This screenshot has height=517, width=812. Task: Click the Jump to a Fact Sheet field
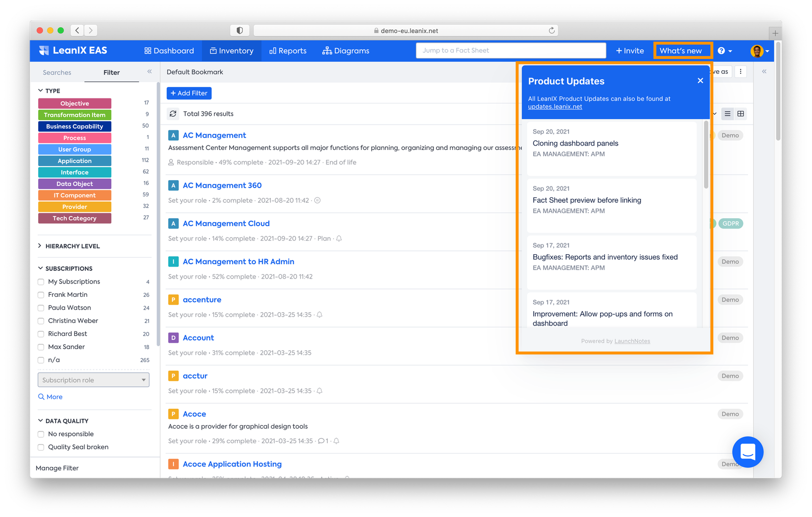click(511, 50)
